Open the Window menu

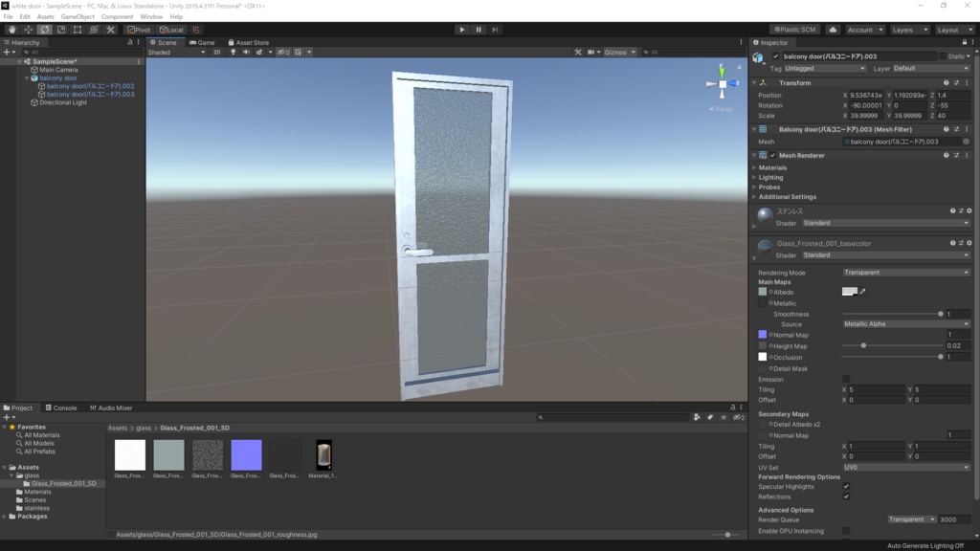tap(150, 17)
